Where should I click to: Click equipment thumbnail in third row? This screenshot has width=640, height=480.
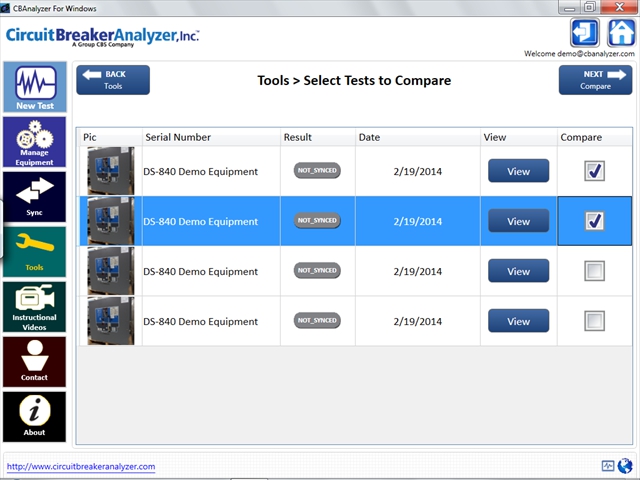111,271
